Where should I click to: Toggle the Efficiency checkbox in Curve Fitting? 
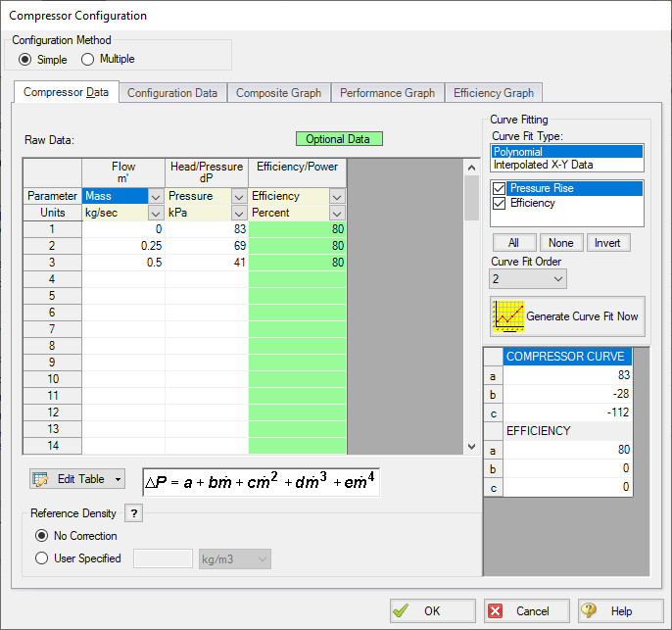click(x=500, y=203)
